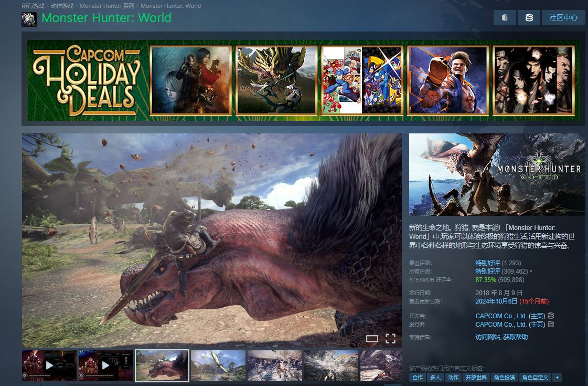Open Monster Hunter Rise dragon banner tile

coord(276,80)
